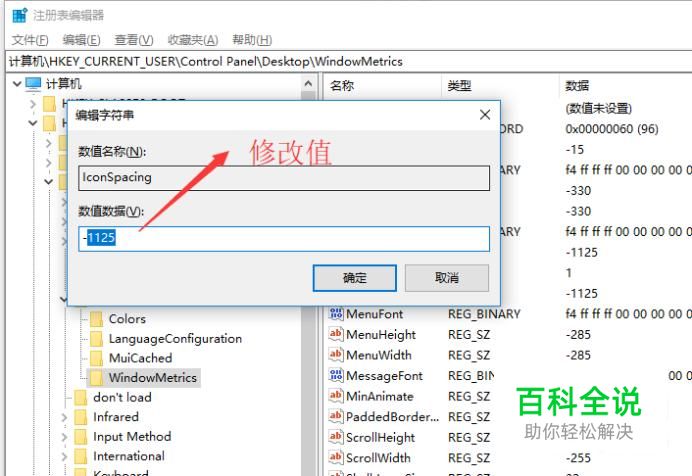Viewport: 692px width, 476px height.
Task: Click the 数值名称 IconSpacing field
Action: (x=284, y=178)
